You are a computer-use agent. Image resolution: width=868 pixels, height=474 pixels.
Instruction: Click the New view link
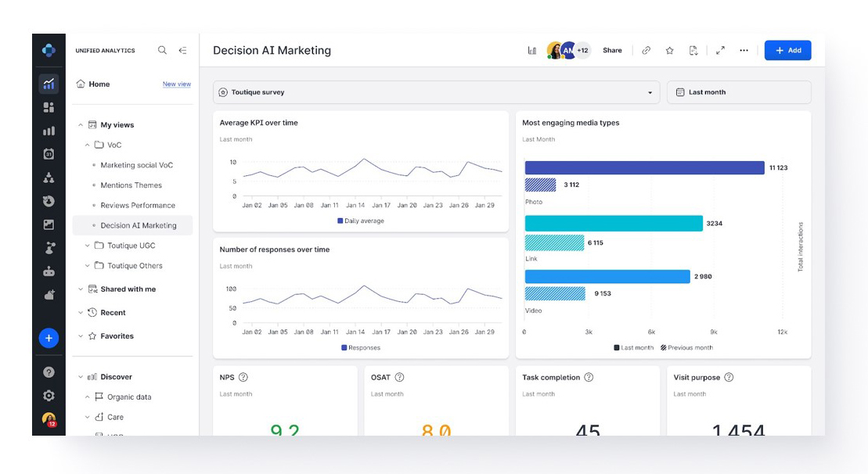tap(177, 84)
